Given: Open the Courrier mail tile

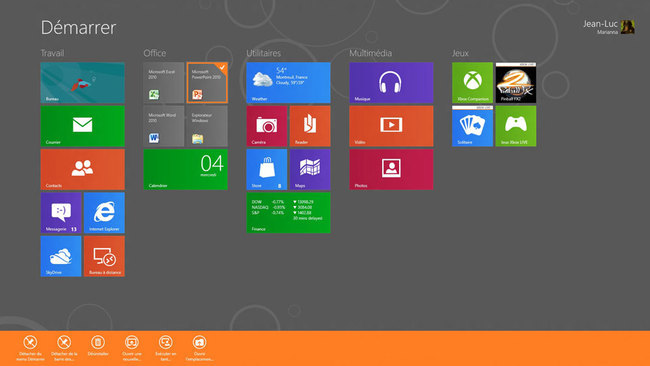Looking at the screenshot, I should [x=82, y=126].
